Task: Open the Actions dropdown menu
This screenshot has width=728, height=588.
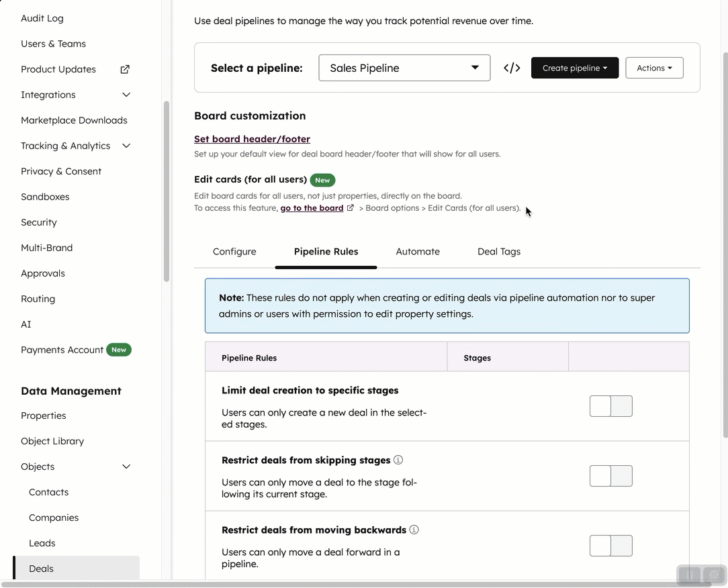Action: click(654, 67)
